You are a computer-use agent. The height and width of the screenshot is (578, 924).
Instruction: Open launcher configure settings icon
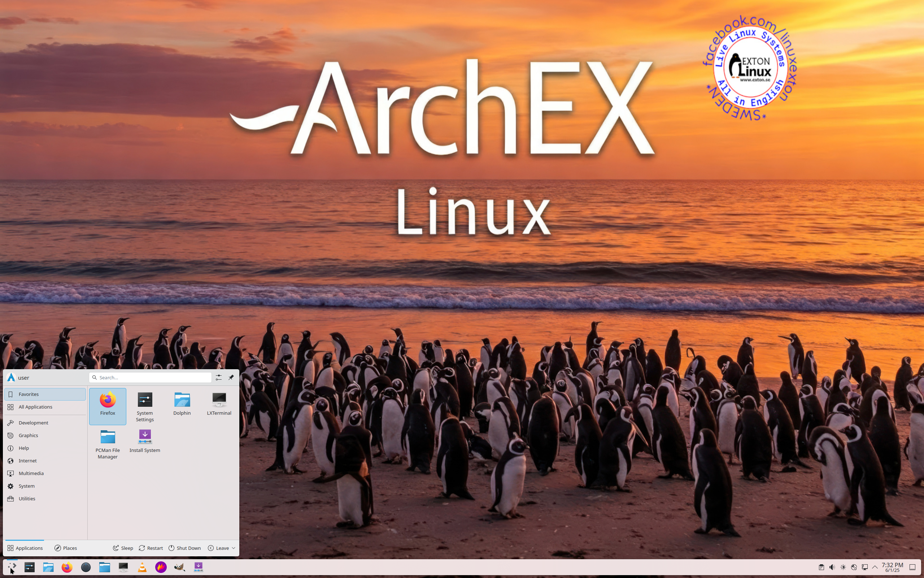218,377
